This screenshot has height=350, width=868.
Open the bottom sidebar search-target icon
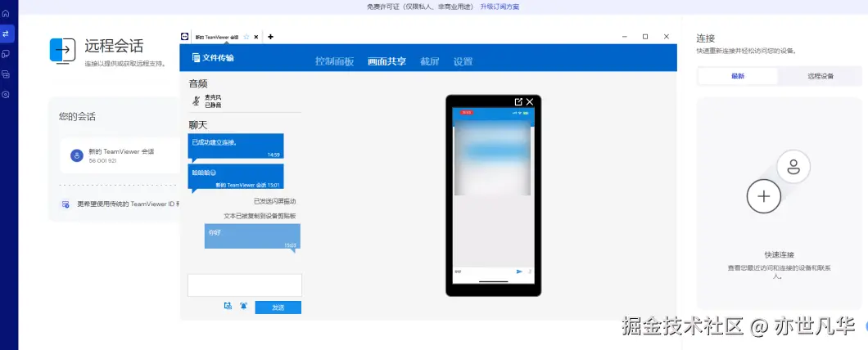point(6,94)
